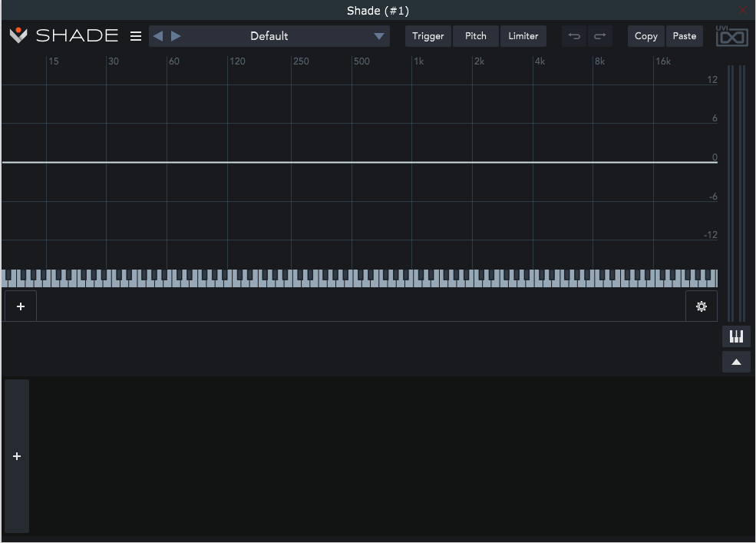This screenshot has height=543, width=756.
Task: Click the output level meter
Action: 736,193
